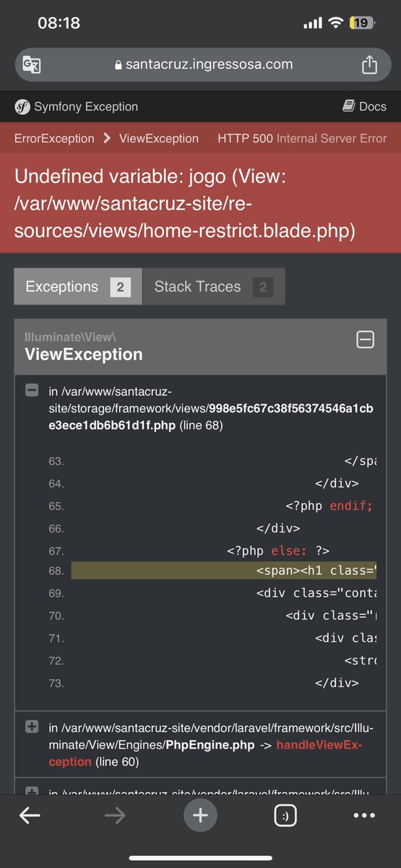Switch to the Stack Traces tab

pos(214,286)
